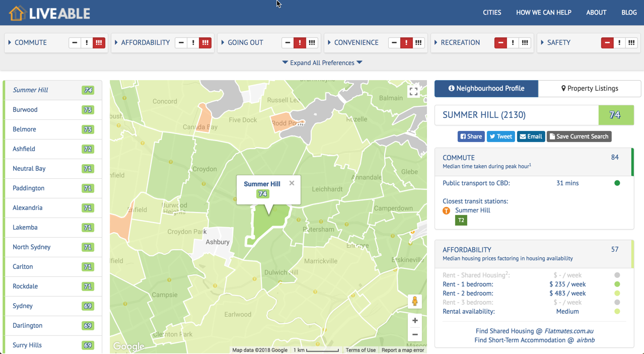The height and width of the screenshot is (354, 644).
Task: Set Safety preference to low (minus)
Action: pos(607,43)
